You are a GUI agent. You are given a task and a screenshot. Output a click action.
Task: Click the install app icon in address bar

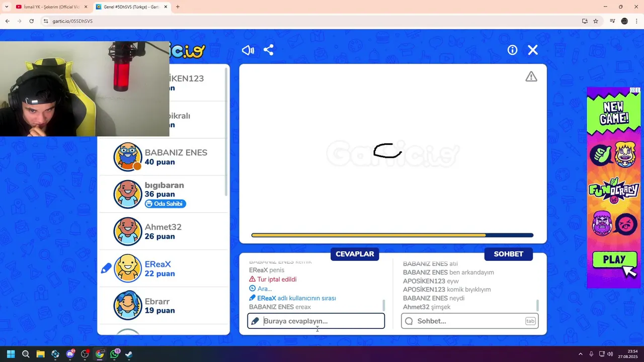tap(585, 21)
